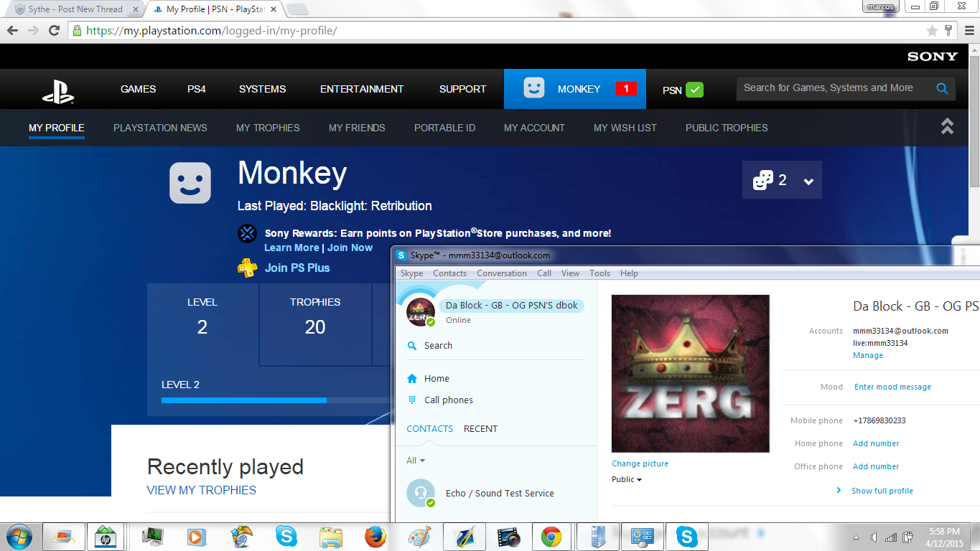The image size is (980, 551).
Task: Click the green PSN status checkmark
Action: coord(694,90)
